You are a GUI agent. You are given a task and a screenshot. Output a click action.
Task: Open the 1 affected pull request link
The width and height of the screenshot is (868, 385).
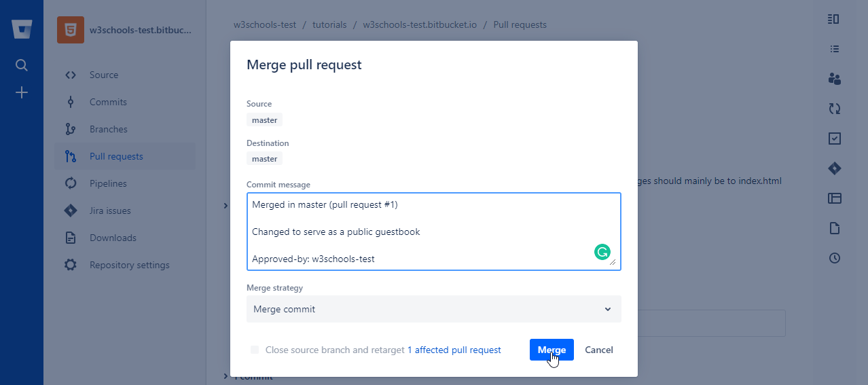pyautogui.click(x=454, y=350)
